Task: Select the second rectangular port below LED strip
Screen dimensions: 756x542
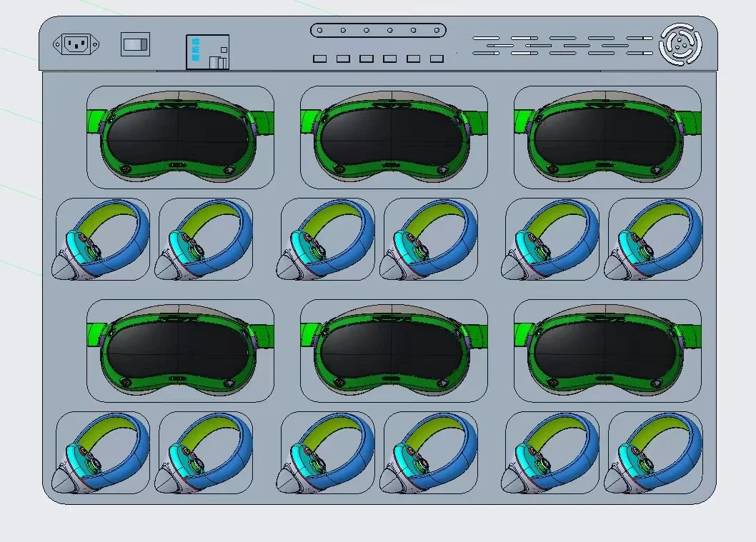Action: click(x=343, y=59)
